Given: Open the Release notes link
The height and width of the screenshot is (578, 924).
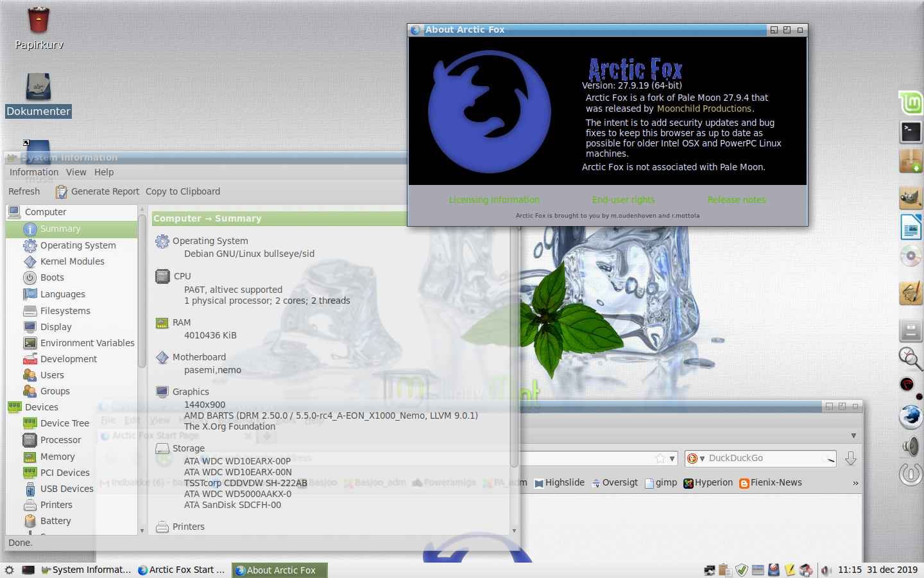Looking at the screenshot, I should [737, 200].
